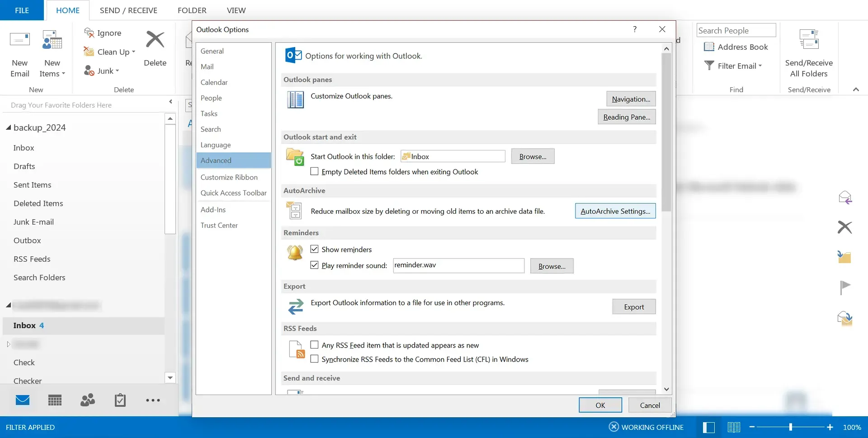Switch to Mail view in navigation bar
The height and width of the screenshot is (438, 868).
pos(23,400)
